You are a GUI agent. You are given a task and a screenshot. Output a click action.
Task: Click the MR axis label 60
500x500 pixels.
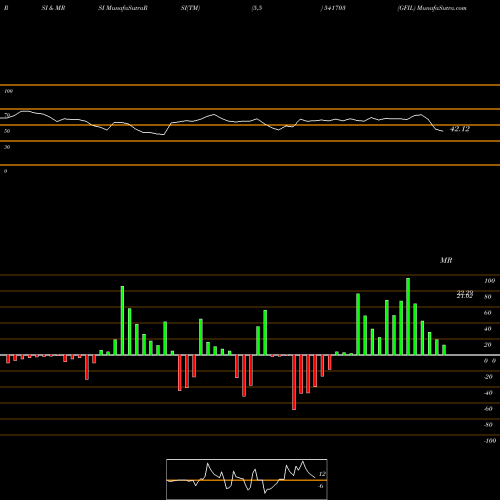tap(488, 313)
